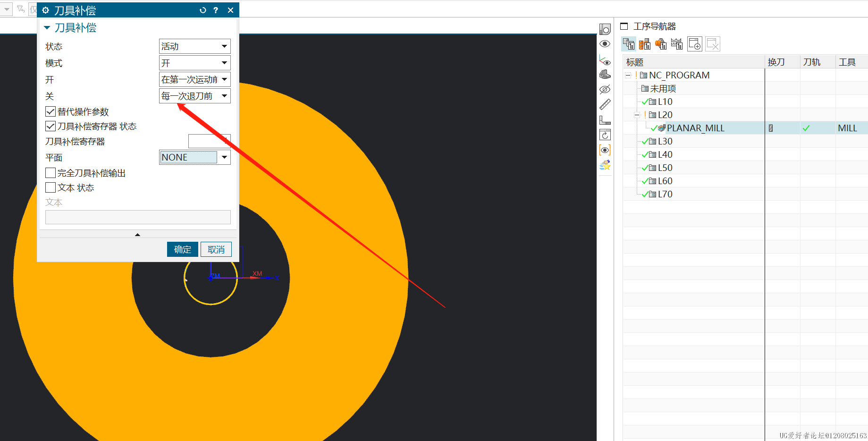Enable 完全刀具补偿输出 checkbox
The width and height of the screenshot is (868, 441).
51,173
